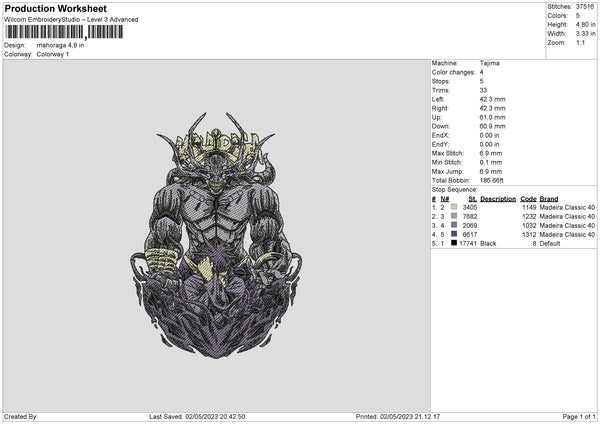Click the Min Stitch value '0.1 mm'
The image size is (600, 424).
click(491, 162)
